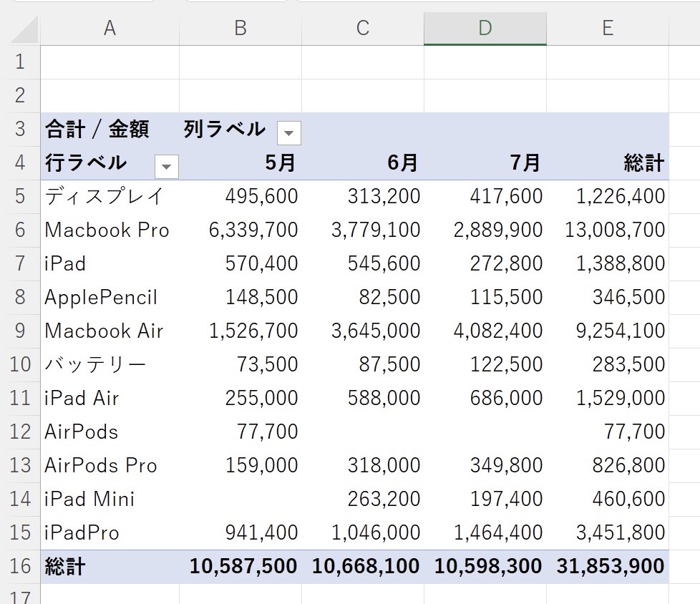Click cell with value 6,339,700
The width and height of the screenshot is (700, 604).
[x=240, y=230]
